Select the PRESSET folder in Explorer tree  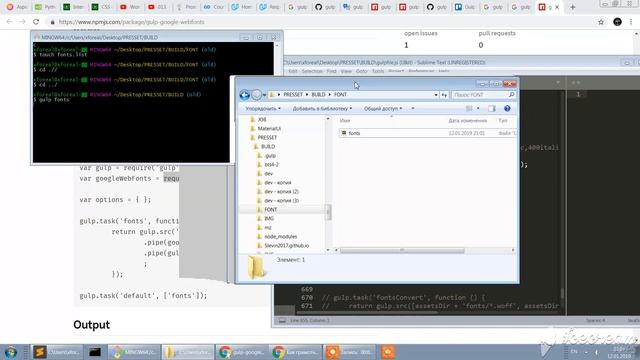267,138
